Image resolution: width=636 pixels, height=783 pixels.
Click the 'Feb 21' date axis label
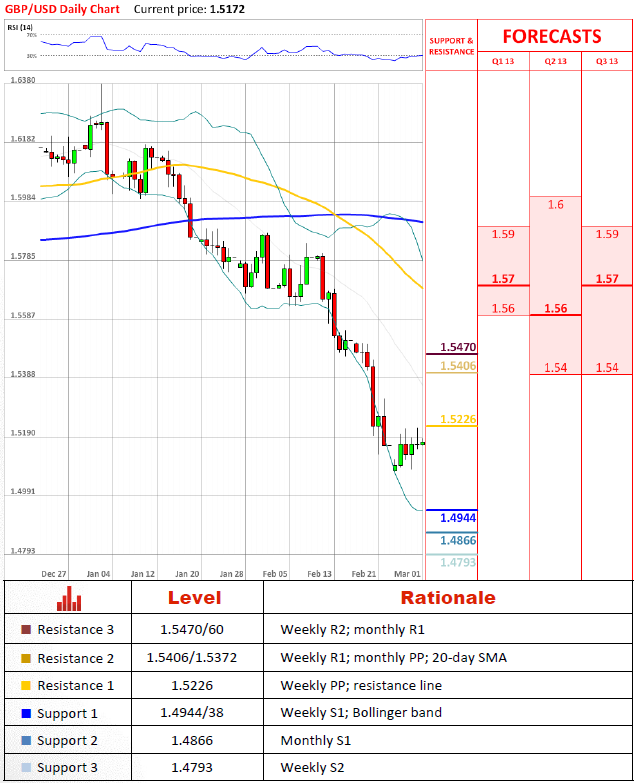pyautogui.click(x=364, y=574)
